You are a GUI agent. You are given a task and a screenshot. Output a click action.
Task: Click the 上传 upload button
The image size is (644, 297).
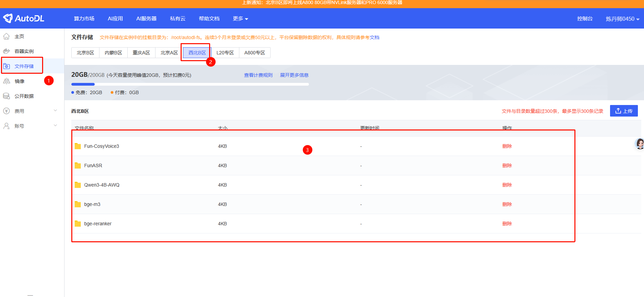pos(624,111)
